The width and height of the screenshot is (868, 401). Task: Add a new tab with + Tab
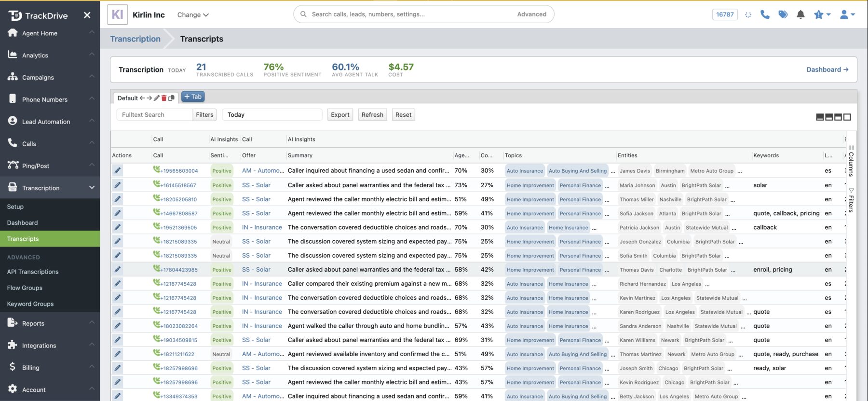[x=193, y=97]
